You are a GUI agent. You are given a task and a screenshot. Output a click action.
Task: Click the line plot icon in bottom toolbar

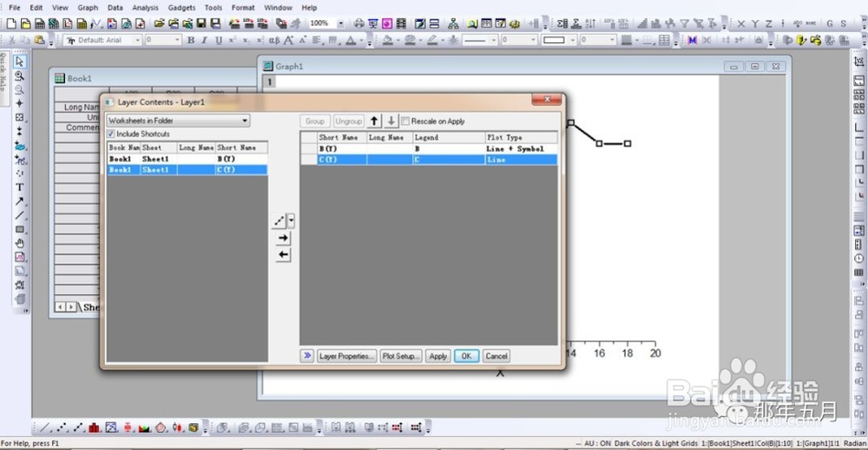tap(46, 427)
